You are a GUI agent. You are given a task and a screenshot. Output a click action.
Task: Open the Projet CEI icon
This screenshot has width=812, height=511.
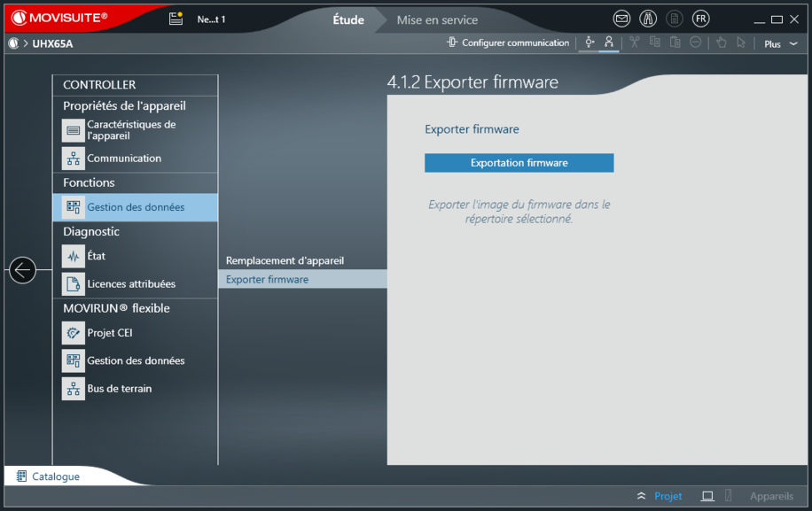point(73,333)
